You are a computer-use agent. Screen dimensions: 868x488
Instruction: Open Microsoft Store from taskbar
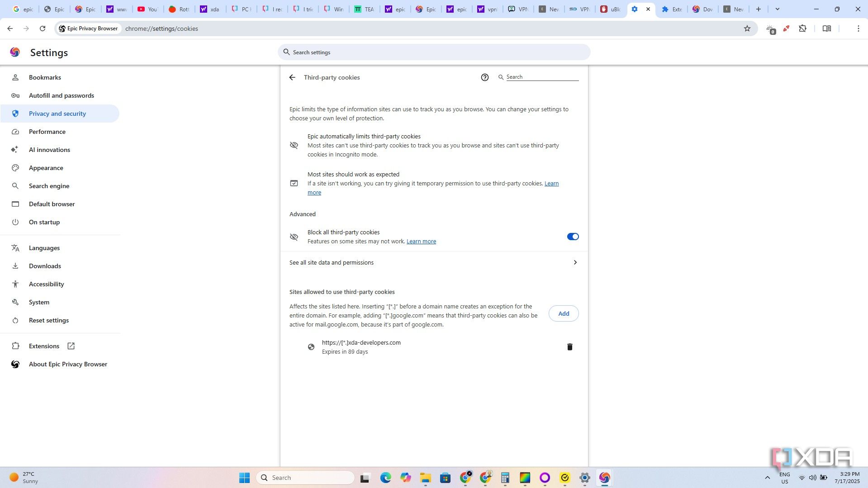(445, 478)
